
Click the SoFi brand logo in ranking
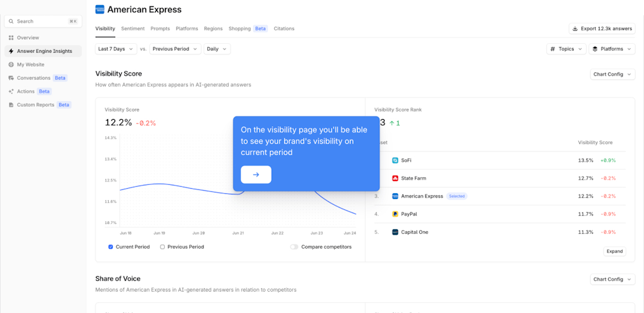(395, 160)
